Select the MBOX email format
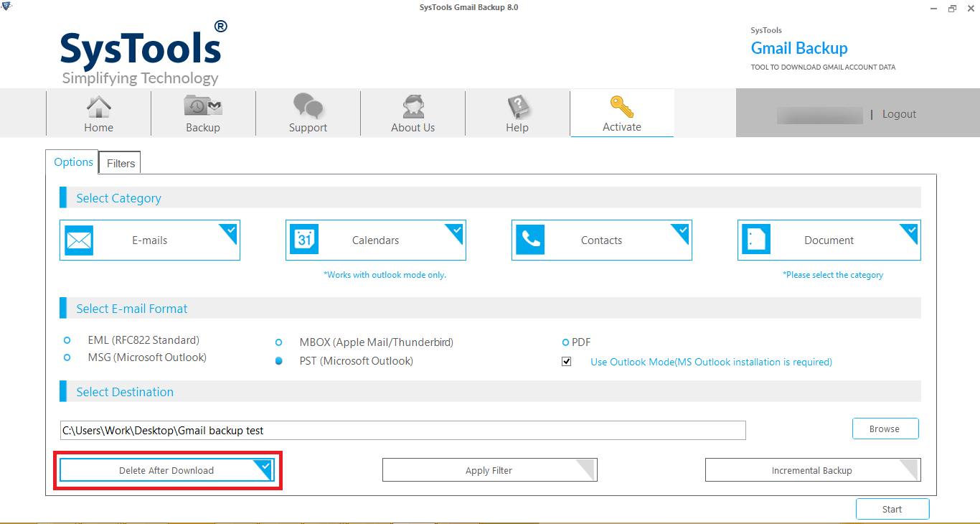The height and width of the screenshot is (524, 980). point(278,342)
